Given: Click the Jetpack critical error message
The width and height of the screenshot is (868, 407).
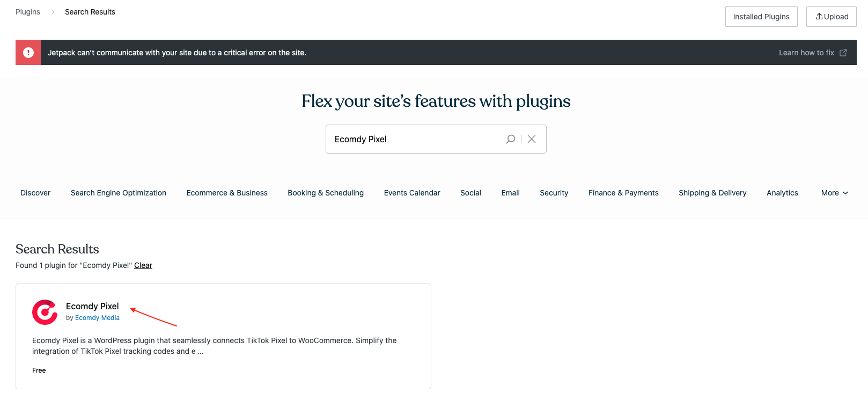Looking at the screenshot, I should (x=177, y=53).
